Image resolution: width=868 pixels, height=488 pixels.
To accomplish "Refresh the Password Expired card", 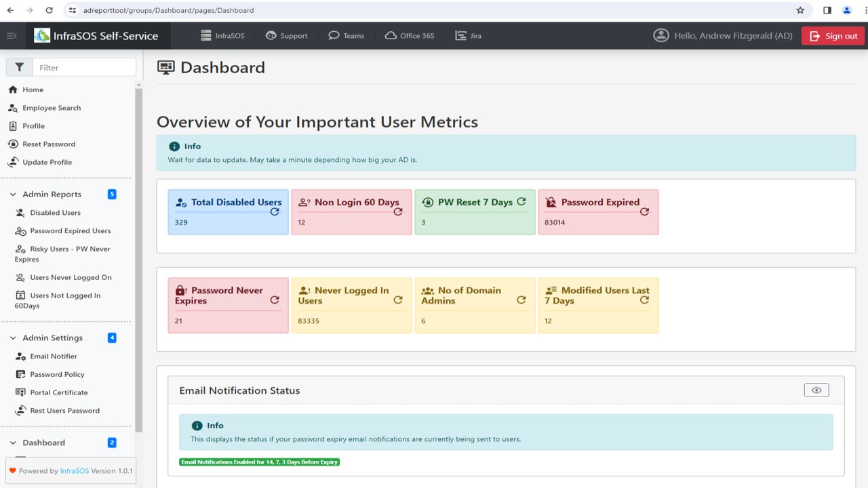I will [644, 211].
